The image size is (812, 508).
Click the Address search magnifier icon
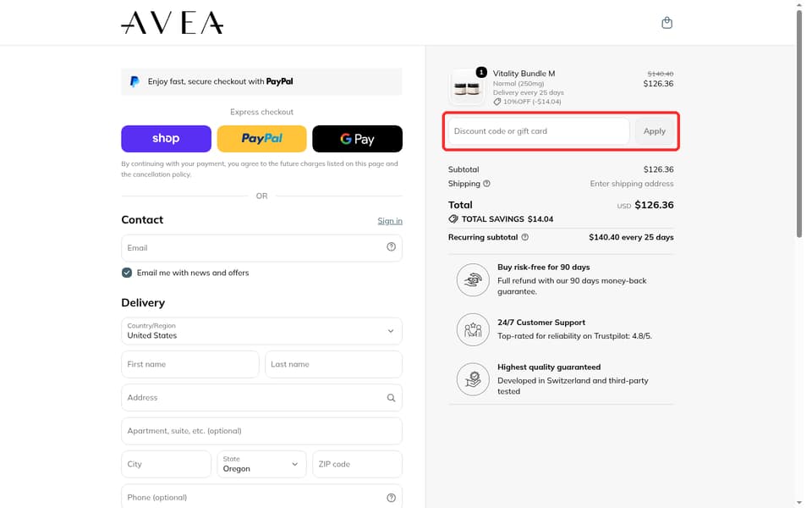pyautogui.click(x=391, y=398)
